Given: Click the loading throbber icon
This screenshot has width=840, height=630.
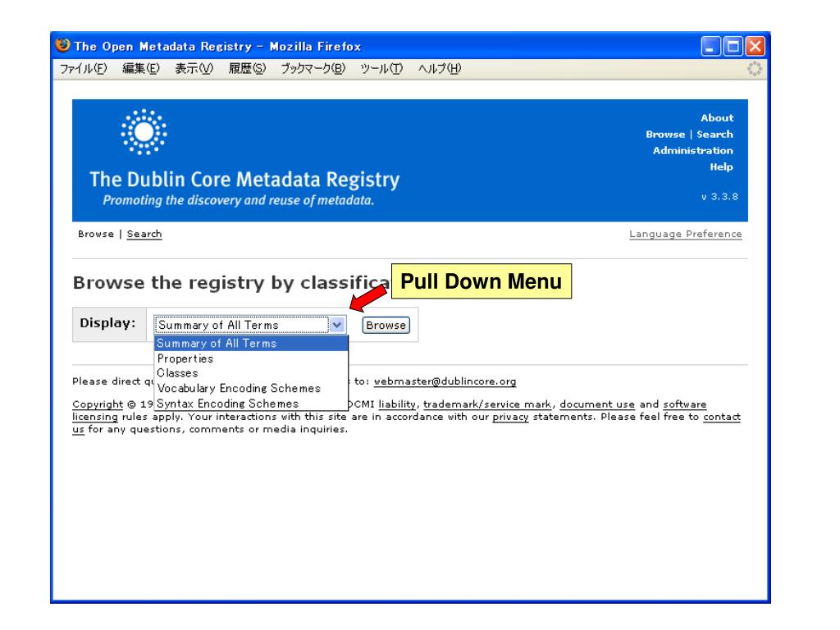Looking at the screenshot, I should tap(755, 69).
